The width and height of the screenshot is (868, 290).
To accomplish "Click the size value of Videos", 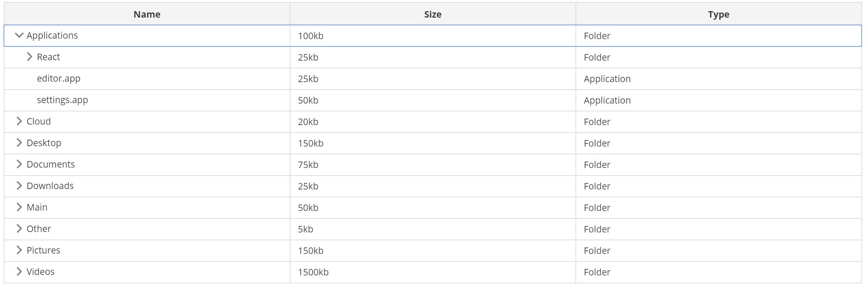I will tap(313, 272).
